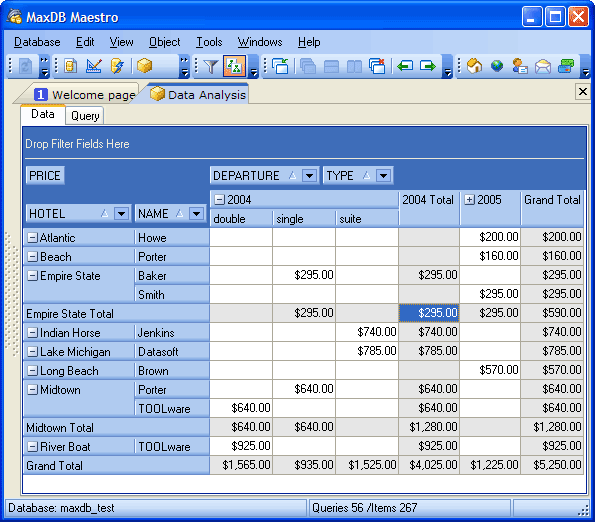Open the SQL Editor database icon
Viewport: 595px width, 522px height.
point(70,66)
